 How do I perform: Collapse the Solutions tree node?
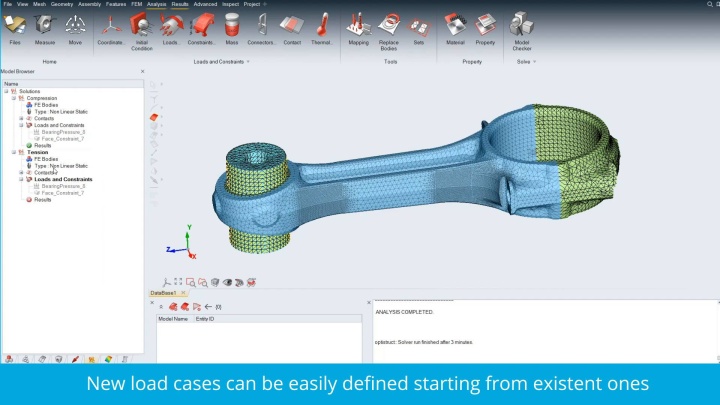6,91
